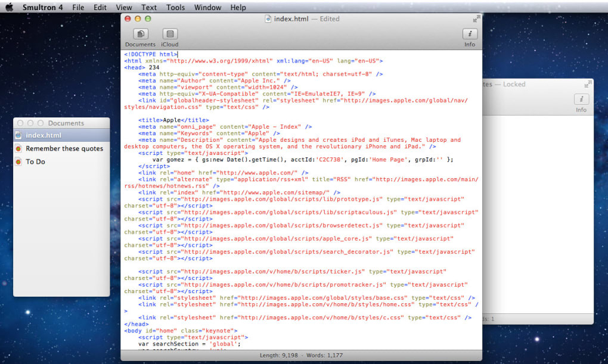
Task: Click the base.css stylesheet link line
Action: coord(307,298)
